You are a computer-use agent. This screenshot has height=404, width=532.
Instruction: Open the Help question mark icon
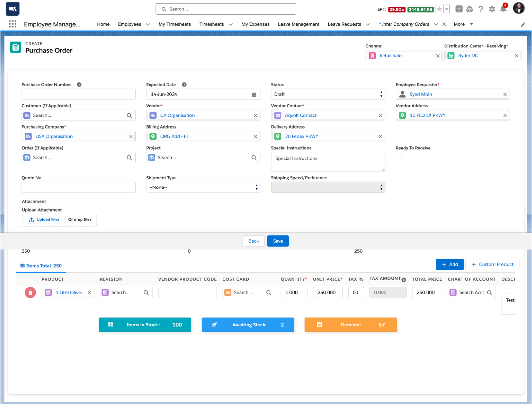(x=481, y=9)
